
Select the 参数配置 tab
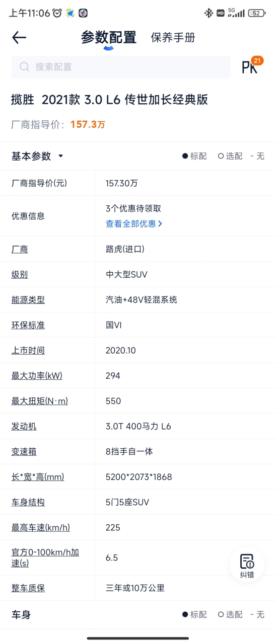coord(109,38)
